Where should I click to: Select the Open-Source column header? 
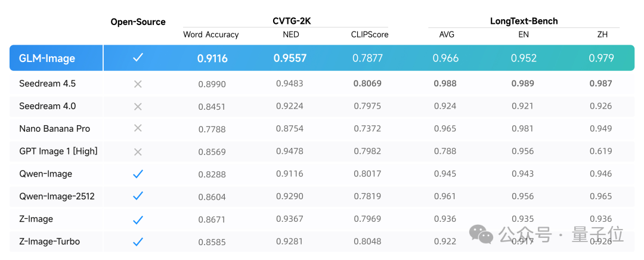click(x=138, y=22)
